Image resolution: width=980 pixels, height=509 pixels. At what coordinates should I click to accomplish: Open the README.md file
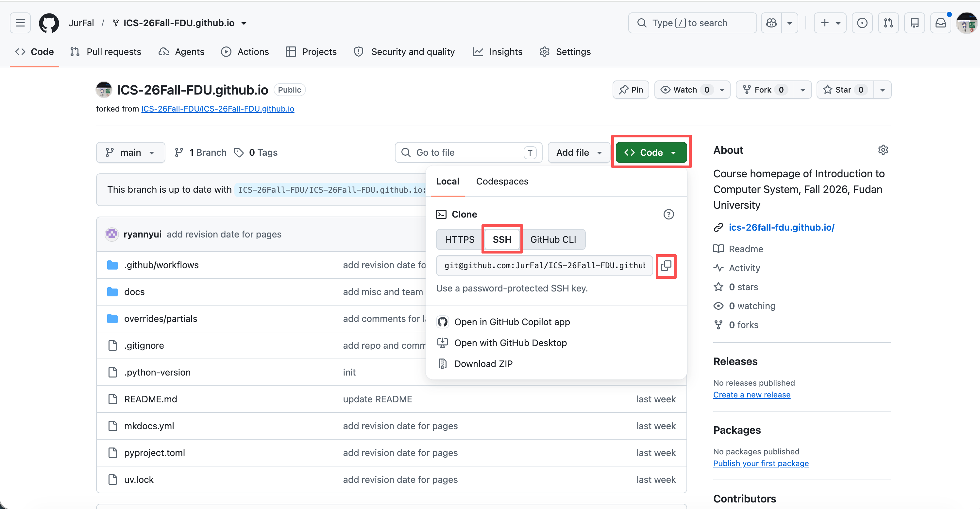(151, 399)
